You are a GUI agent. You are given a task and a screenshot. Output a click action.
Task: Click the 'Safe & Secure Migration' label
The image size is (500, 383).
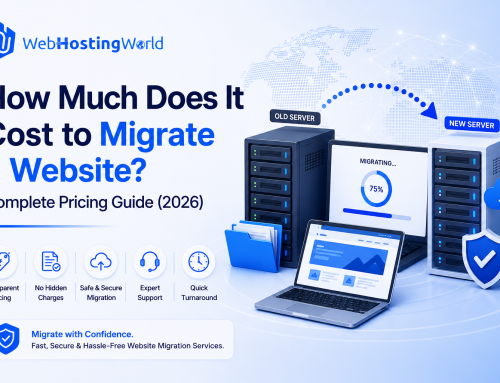click(x=101, y=293)
